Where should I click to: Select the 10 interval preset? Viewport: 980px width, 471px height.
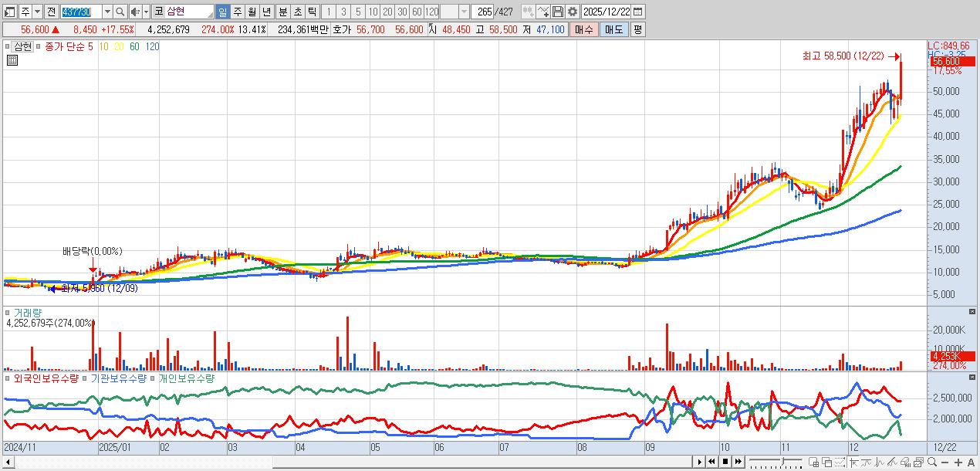click(373, 12)
